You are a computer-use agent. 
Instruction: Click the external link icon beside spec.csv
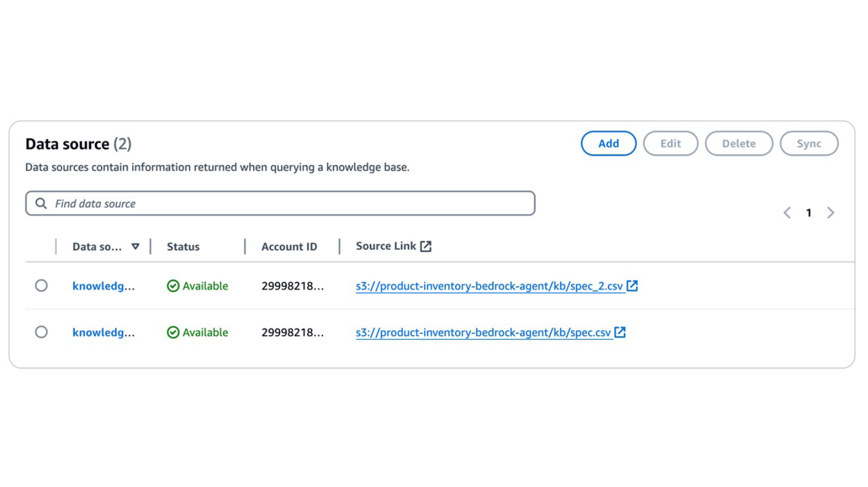[620, 332]
